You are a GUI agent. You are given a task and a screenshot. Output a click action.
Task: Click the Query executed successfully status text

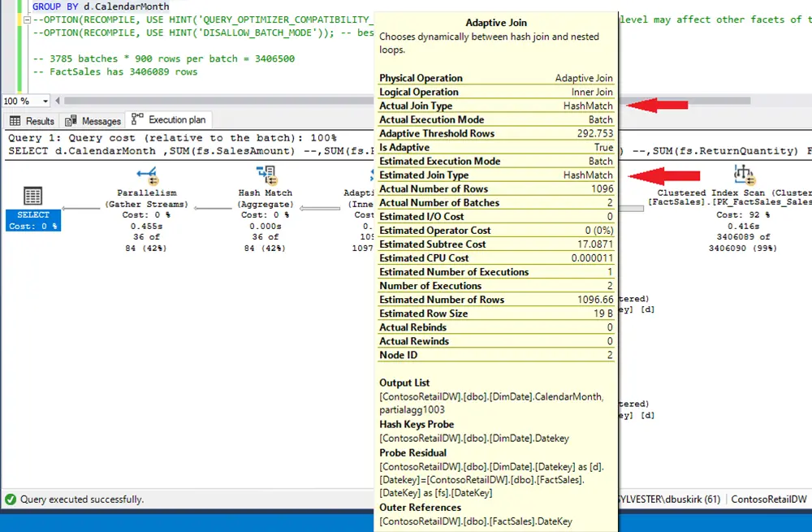click(82, 500)
